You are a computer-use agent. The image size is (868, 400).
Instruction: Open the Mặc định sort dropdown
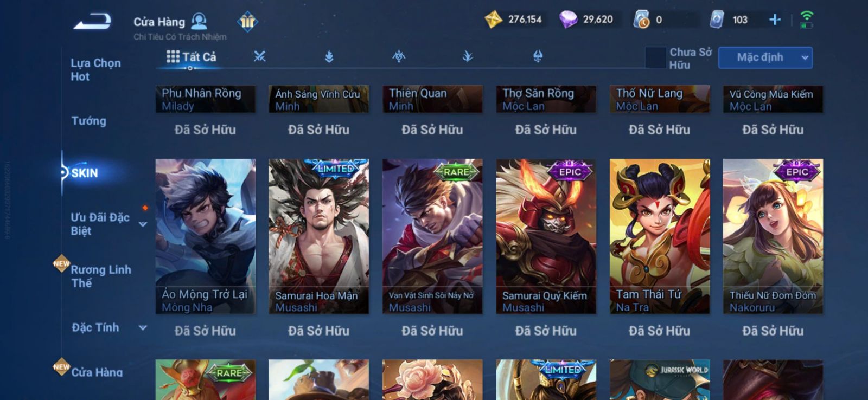pyautogui.click(x=765, y=57)
